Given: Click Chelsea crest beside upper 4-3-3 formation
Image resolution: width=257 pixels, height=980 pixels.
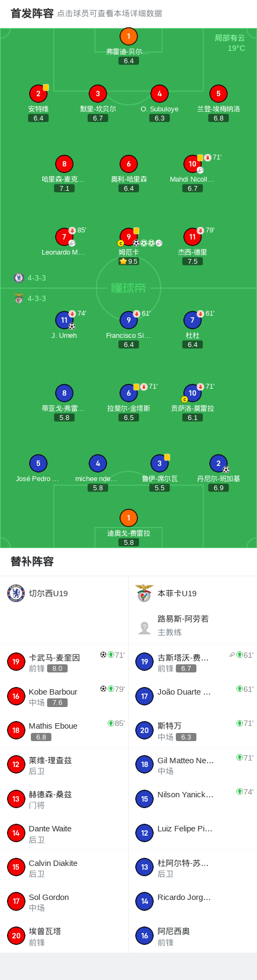Looking at the screenshot, I should coord(19,278).
